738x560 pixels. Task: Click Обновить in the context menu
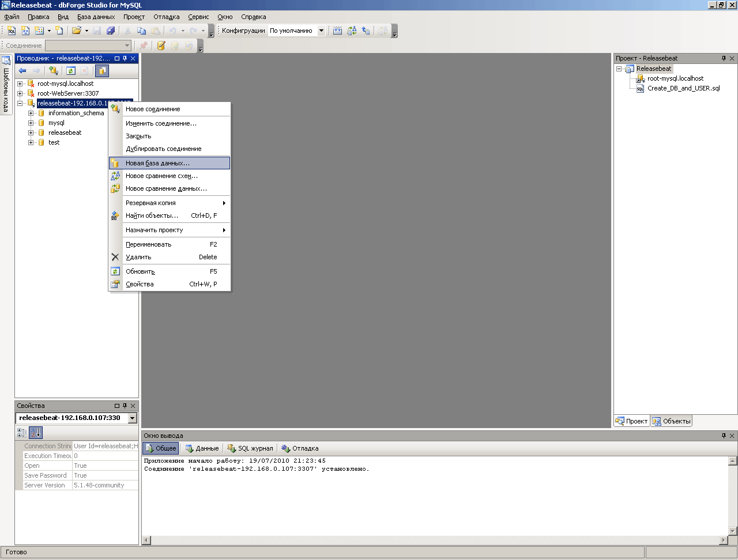[170, 271]
